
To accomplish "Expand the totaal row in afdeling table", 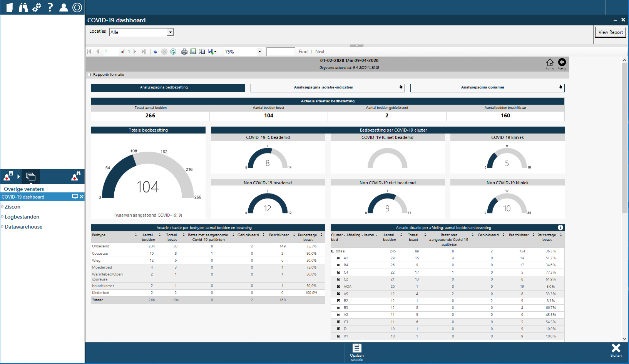I will click(333, 251).
